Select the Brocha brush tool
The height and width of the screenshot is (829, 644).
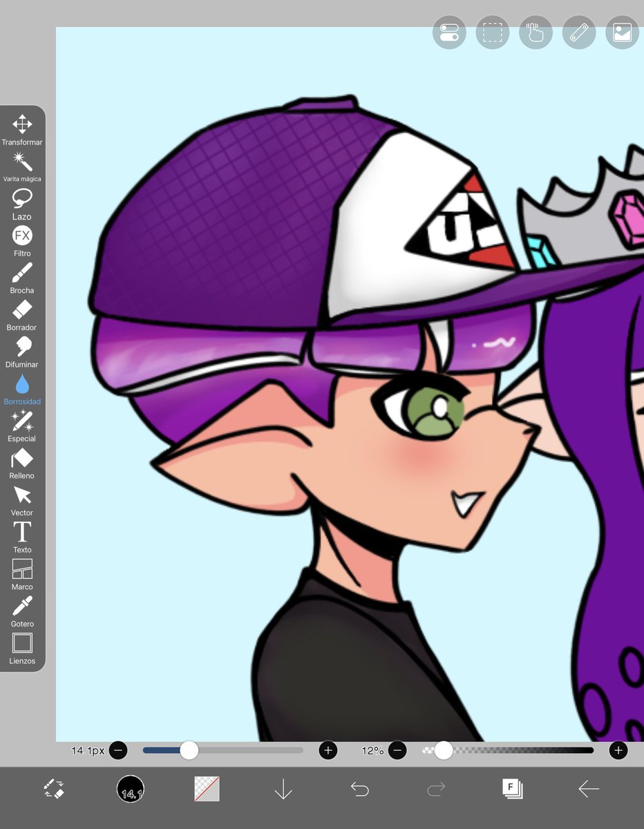coord(22,278)
